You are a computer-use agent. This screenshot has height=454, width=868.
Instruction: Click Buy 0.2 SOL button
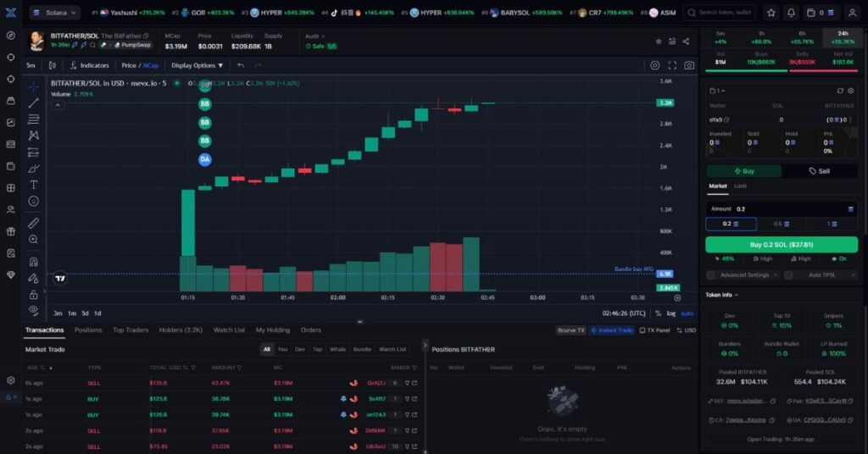tap(782, 245)
